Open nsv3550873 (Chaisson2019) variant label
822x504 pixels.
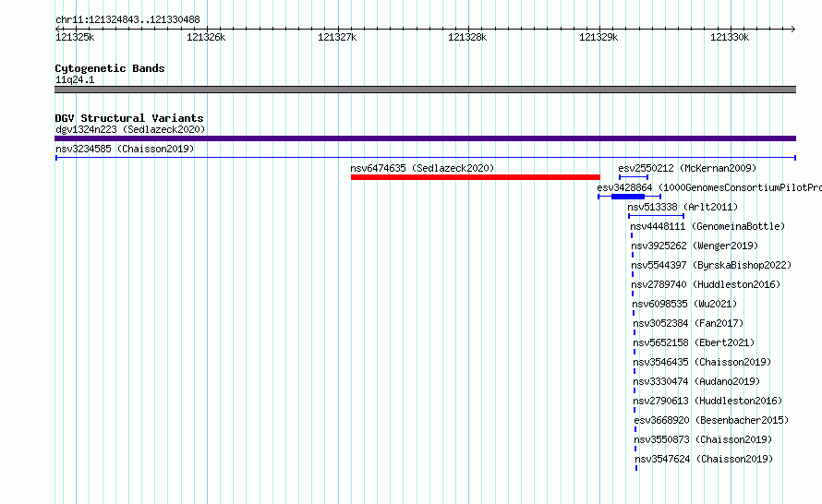click(704, 439)
